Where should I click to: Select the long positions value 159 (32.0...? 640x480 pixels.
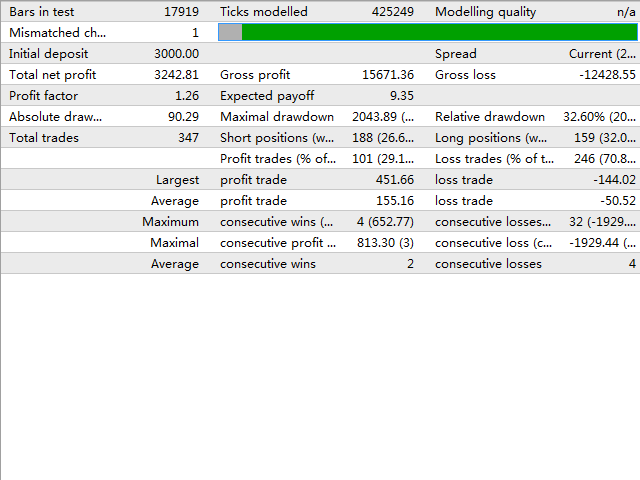coord(605,138)
